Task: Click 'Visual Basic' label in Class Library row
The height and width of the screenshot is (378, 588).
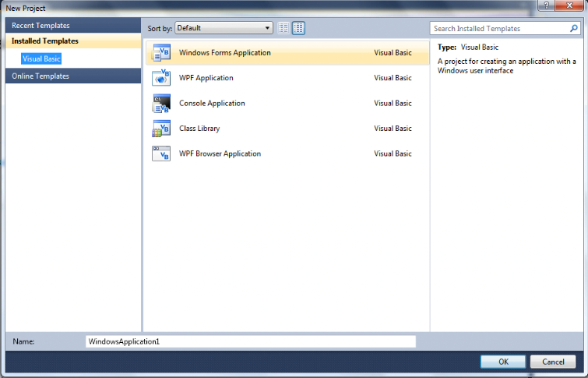Action: tap(393, 129)
